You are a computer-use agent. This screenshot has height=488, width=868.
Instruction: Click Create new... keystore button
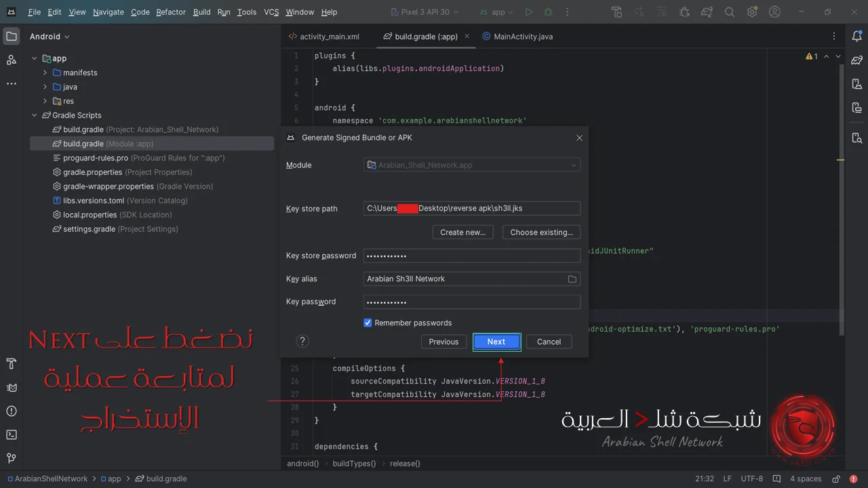click(463, 232)
